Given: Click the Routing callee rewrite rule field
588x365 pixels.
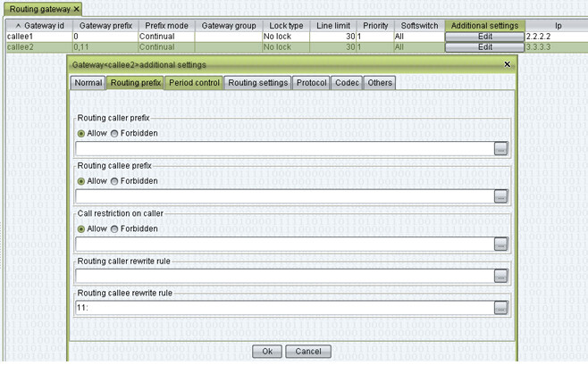Looking at the screenshot, I should pyautogui.click(x=283, y=309).
